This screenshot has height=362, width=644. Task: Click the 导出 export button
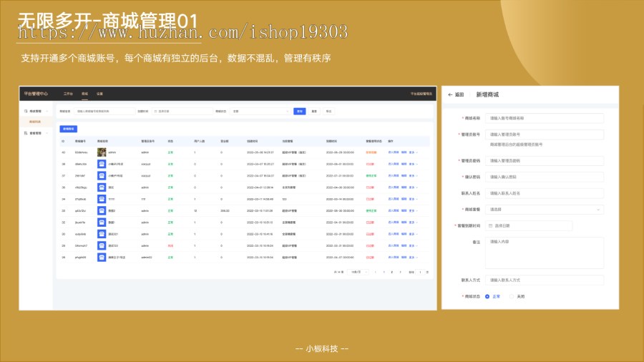coord(328,111)
